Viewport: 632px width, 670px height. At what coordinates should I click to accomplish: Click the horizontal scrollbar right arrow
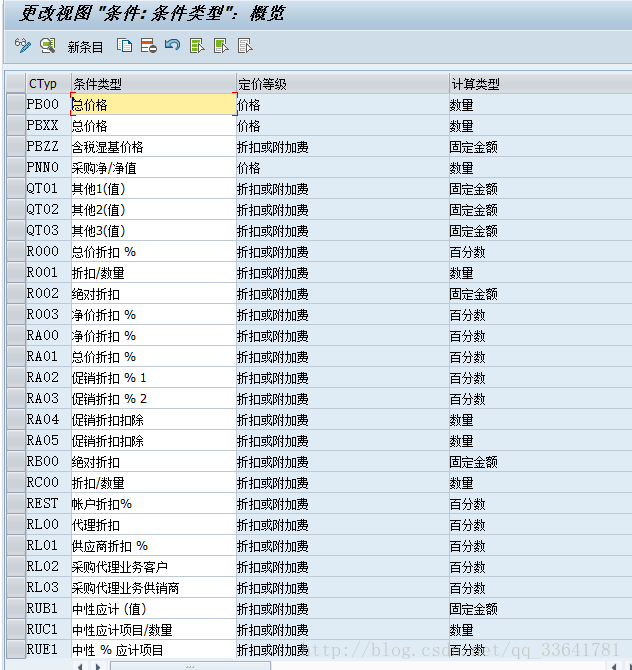click(98, 666)
